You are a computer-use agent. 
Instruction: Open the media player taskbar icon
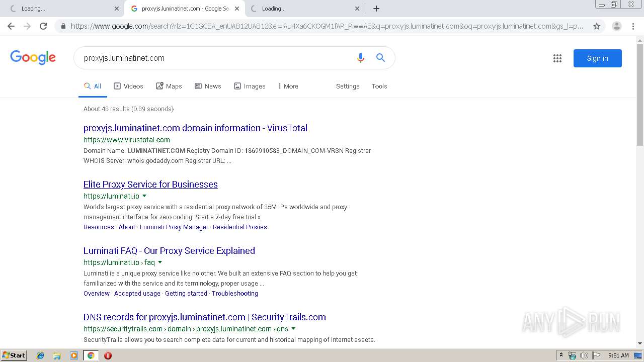[x=74, y=355]
